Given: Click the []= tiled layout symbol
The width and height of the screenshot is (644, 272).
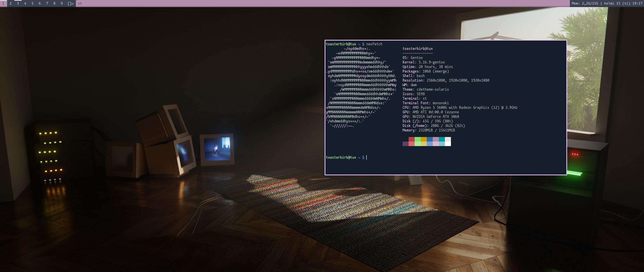Looking at the screenshot, I should pyautogui.click(x=71, y=3).
